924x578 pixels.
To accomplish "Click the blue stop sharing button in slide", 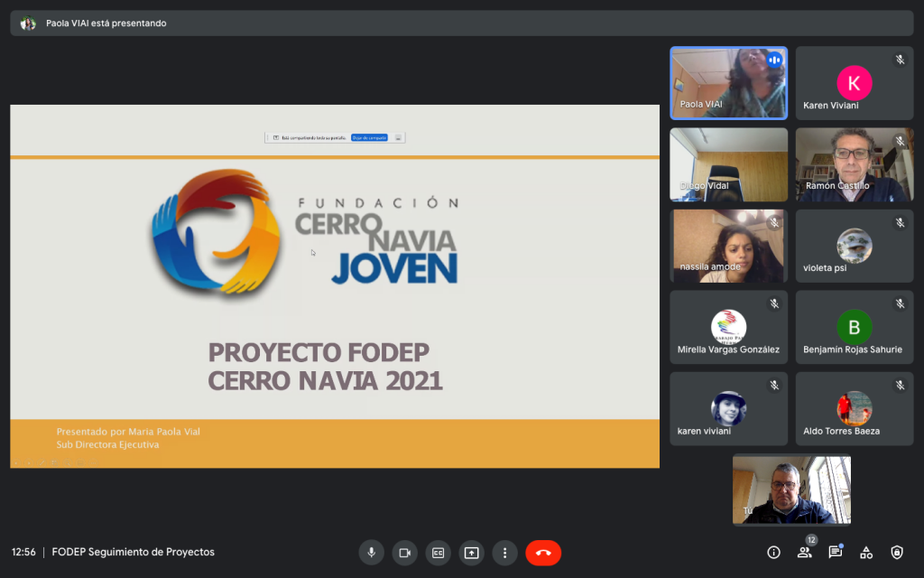I will tap(369, 138).
